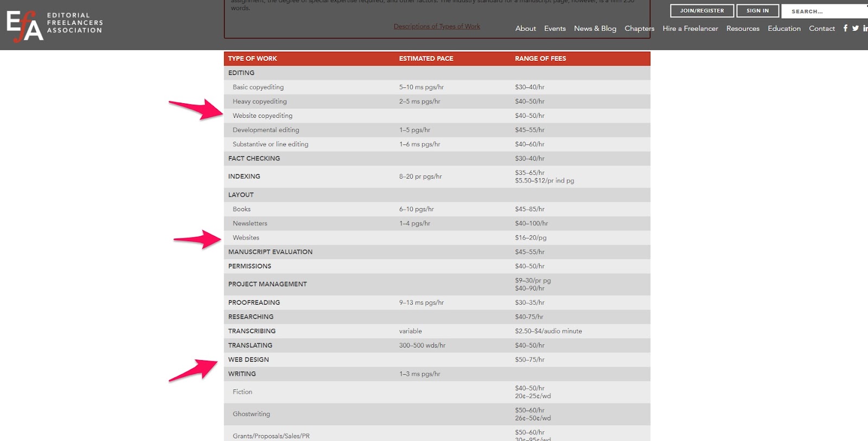Click the Developmental editing fee $45–55/hr
Viewport: 868px width, 441px height.
coord(530,130)
